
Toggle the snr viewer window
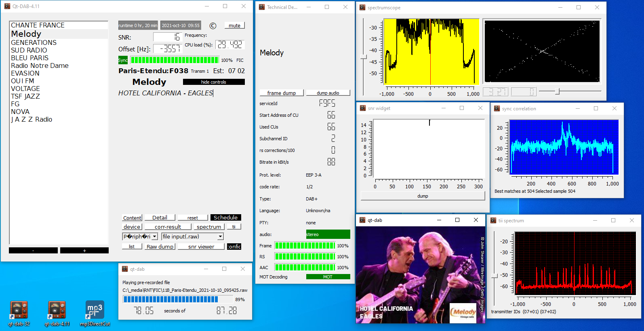tap(201, 247)
